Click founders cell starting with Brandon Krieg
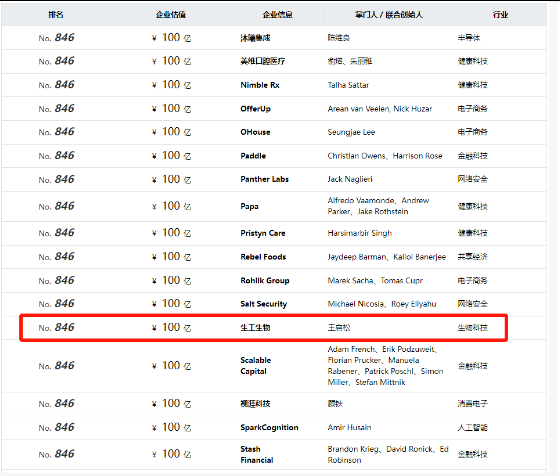 pyautogui.click(x=388, y=455)
